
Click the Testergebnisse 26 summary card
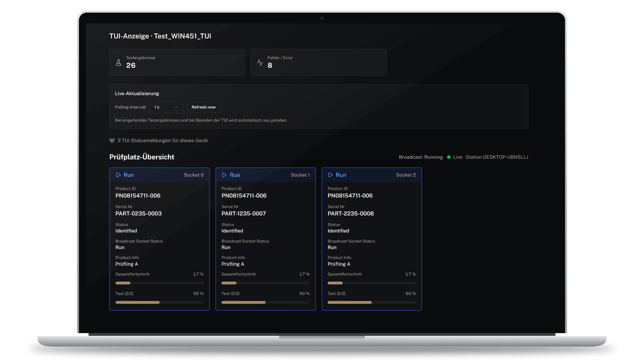(x=177, y=63)
